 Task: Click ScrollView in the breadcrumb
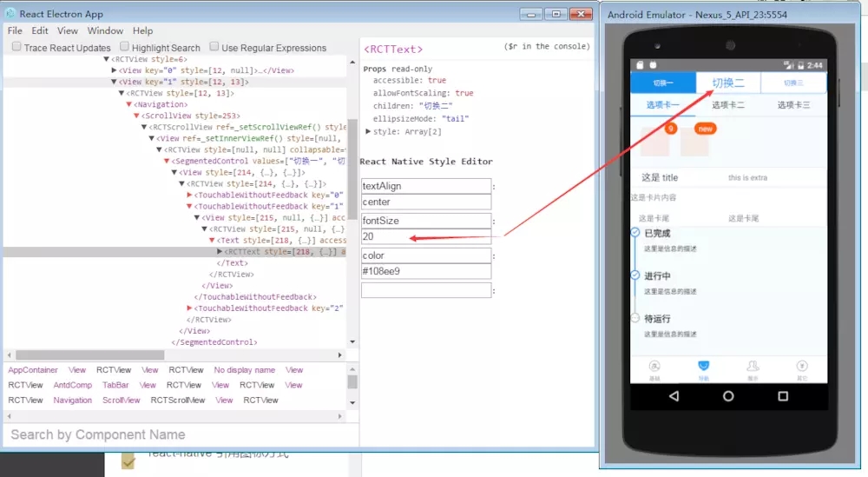[122, 400]
